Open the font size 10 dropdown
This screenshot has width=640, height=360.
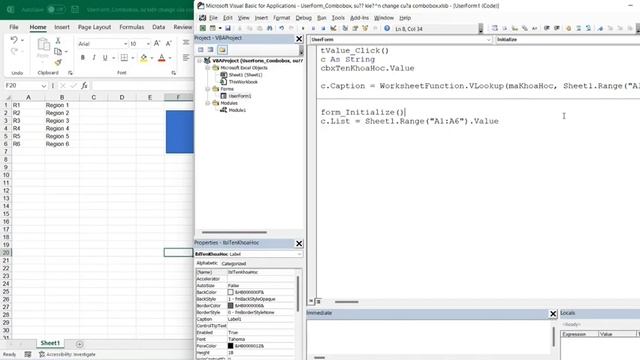pyautogui.click(x=148, y=44)
